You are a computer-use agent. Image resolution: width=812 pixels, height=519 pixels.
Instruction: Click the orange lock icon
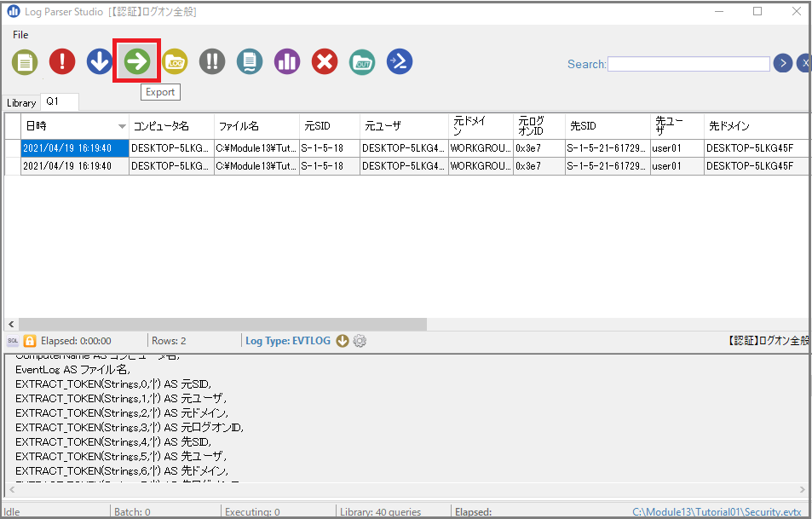[x=30, y=341]
